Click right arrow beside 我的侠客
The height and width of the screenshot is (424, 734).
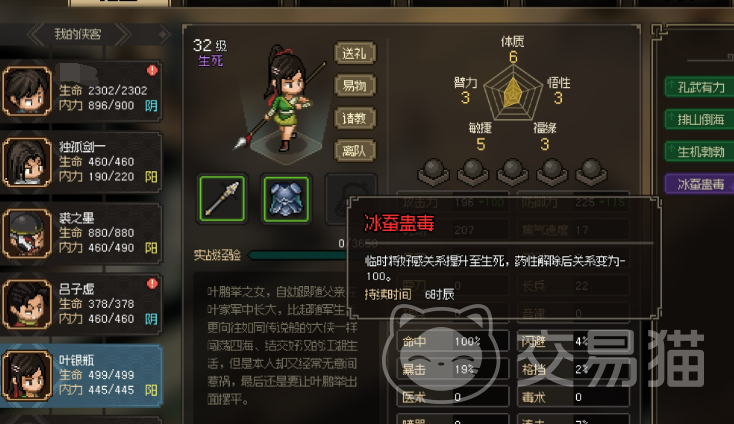[x=123, y=34]
